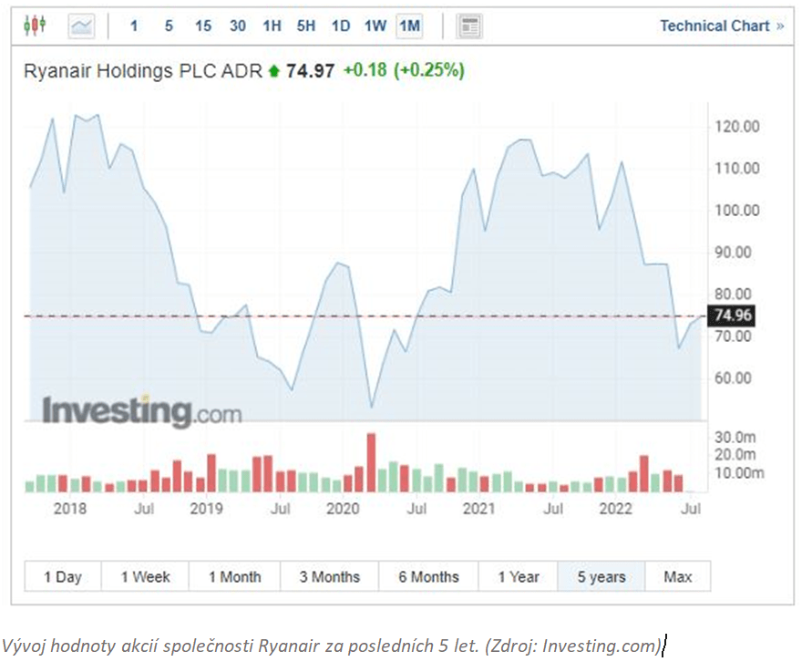Select the 3 Months range
The height and width of the screenshot is (672, 812).
click(329, 577)
